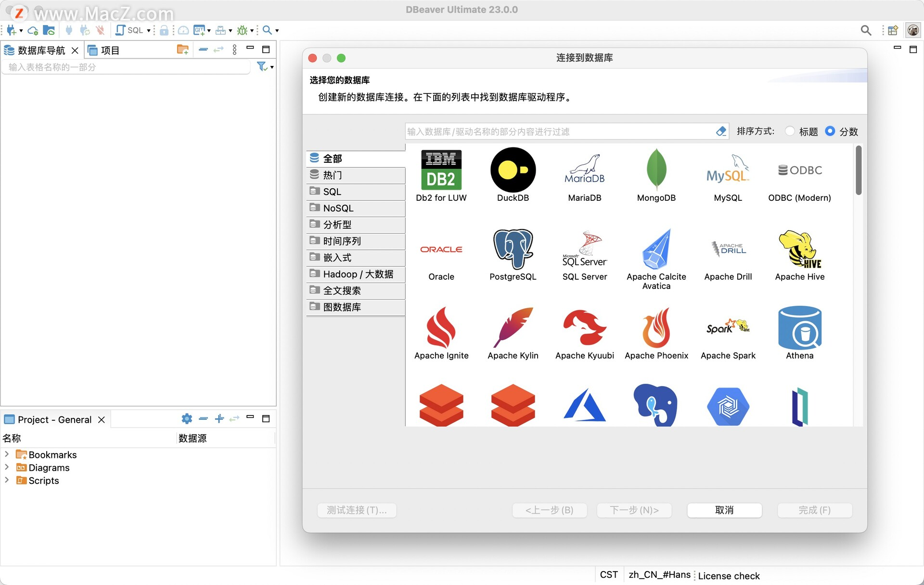Click the GIT add icon
Screen dimensions: 924x585
[x=199, y=30]
